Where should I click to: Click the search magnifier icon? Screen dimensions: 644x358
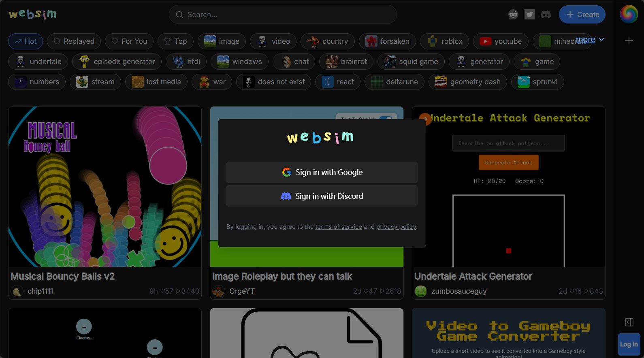point(179,15)
